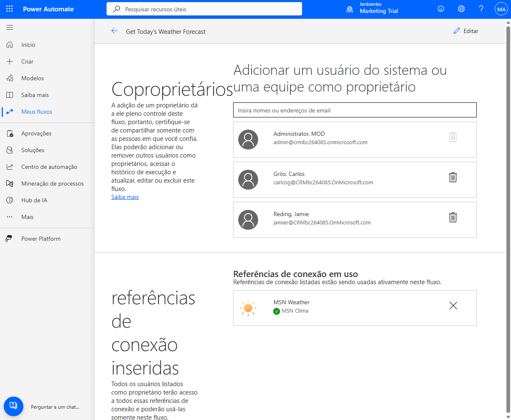Open the app launcher waffle icon
511x420 pixels.
pos(10,9)
